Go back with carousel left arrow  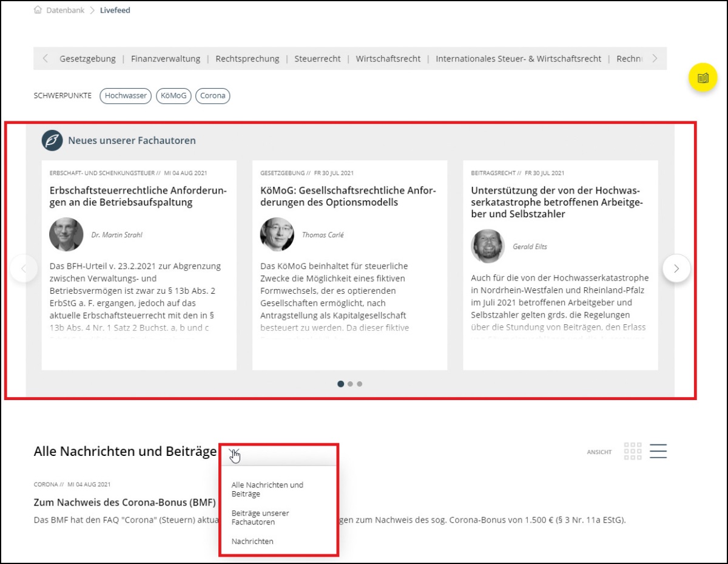click(x=24, y=268)
